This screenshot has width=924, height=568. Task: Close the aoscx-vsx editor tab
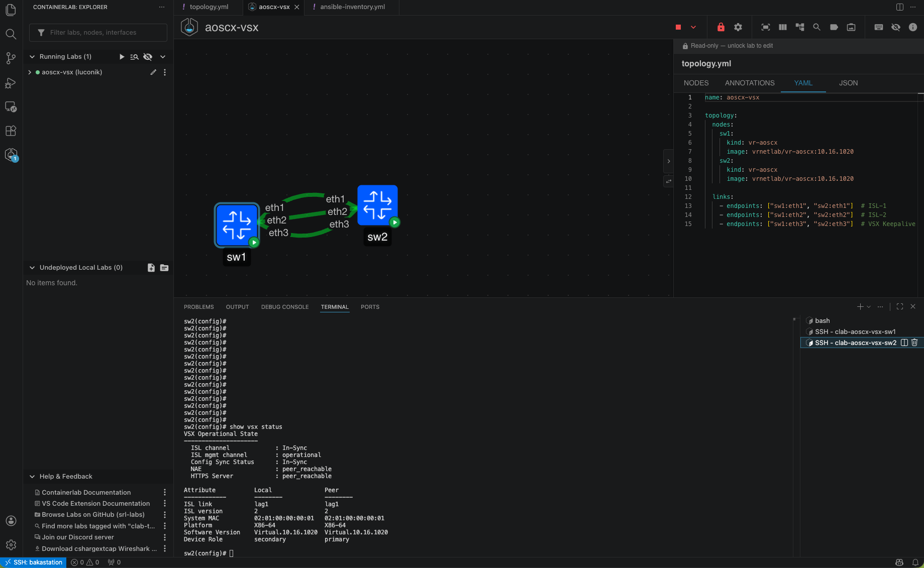[297, 7]
